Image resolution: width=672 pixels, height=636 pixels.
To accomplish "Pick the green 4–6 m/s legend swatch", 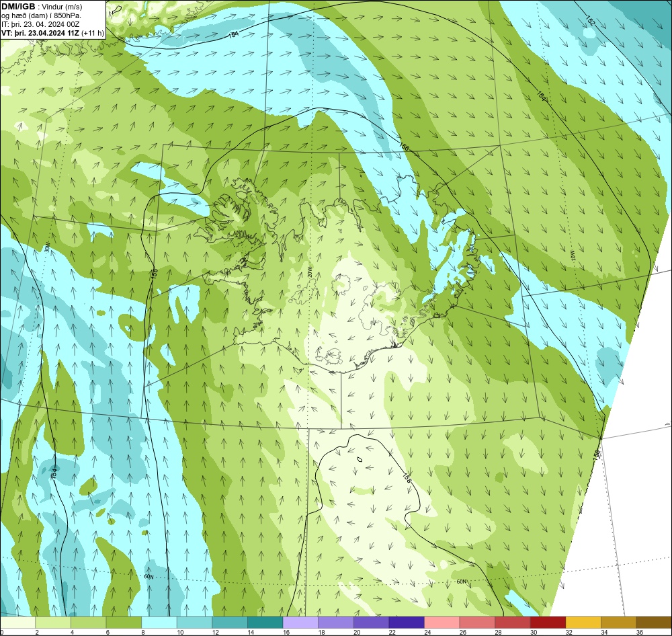I will 88,623.
